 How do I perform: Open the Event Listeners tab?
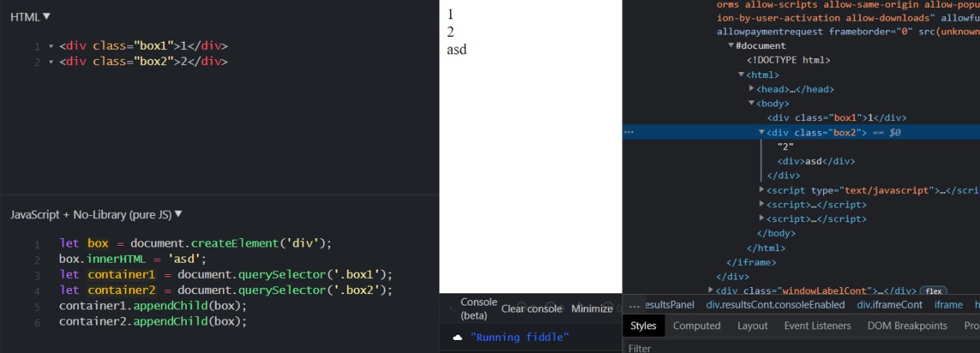(818, 325)
